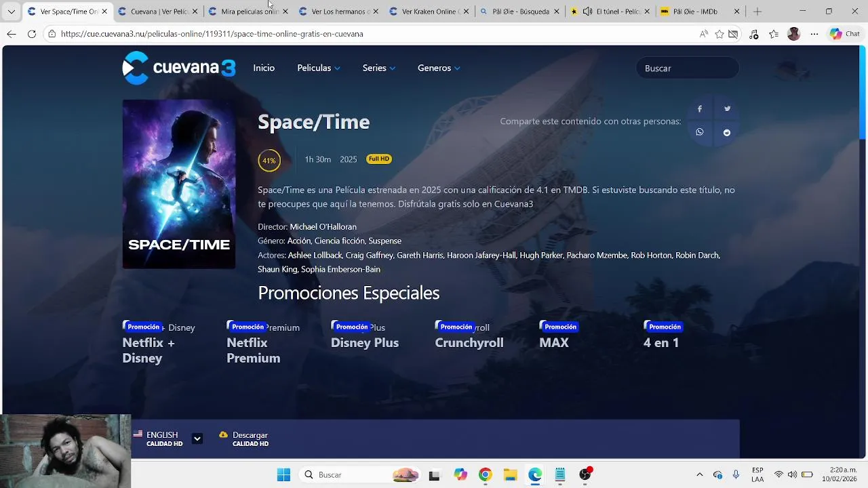Open Google Chrome from taskbar
868x488 pixels.
485,474
